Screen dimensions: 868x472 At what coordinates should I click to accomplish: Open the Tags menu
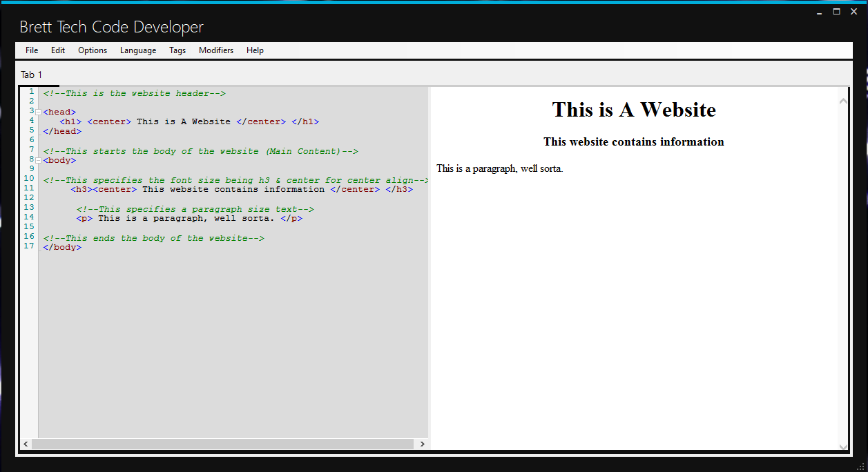pos(177,50)
